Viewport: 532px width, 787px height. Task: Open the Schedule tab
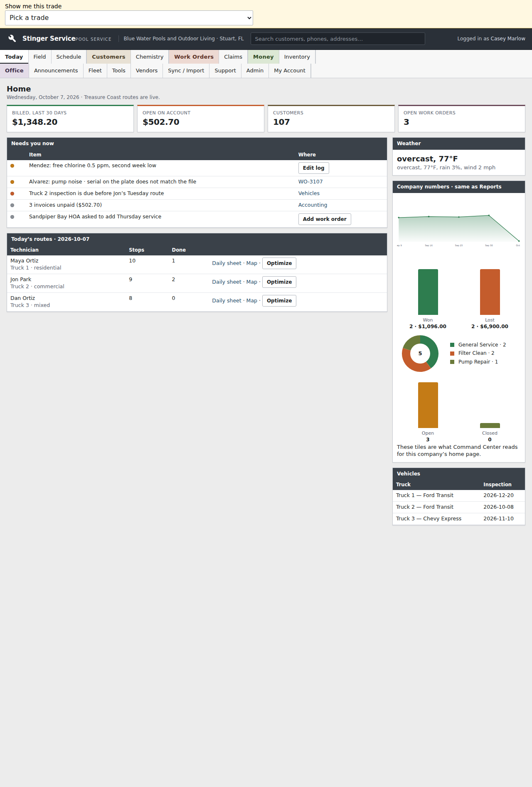[69, 57]
